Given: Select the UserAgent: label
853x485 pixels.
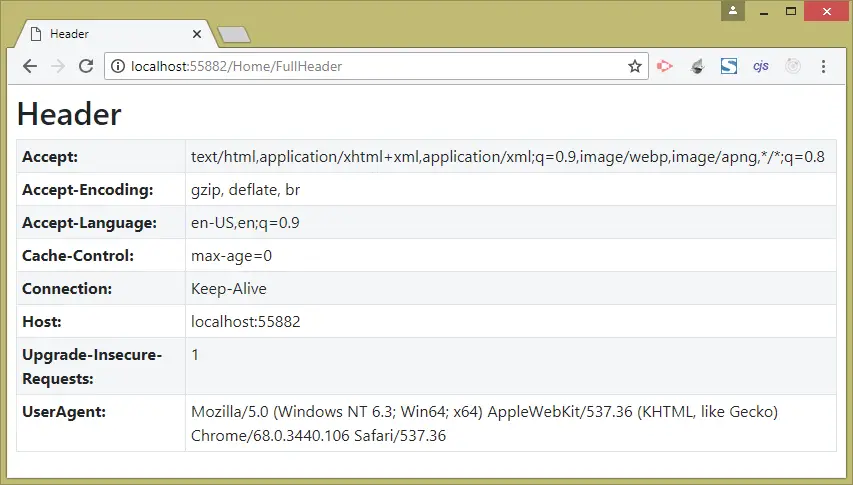Looking at the screenshot, I should [64, 412].
